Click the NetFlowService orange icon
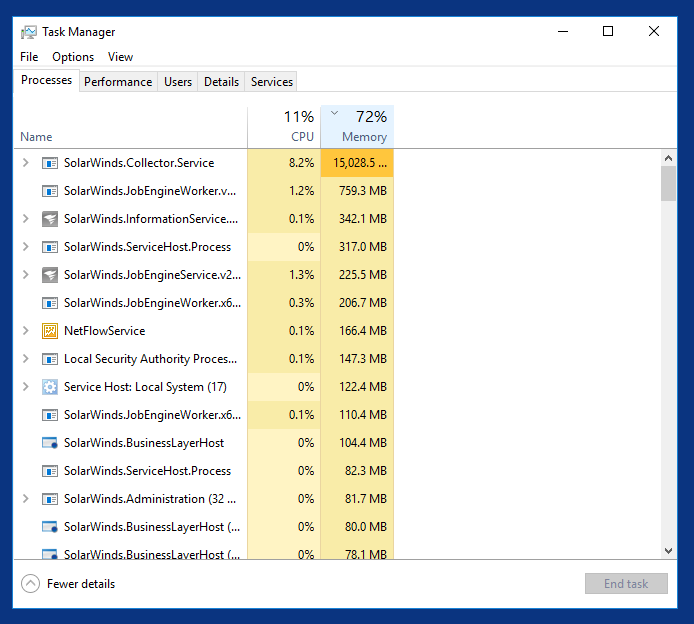This screenshot has width=694, height=624. 50,331
